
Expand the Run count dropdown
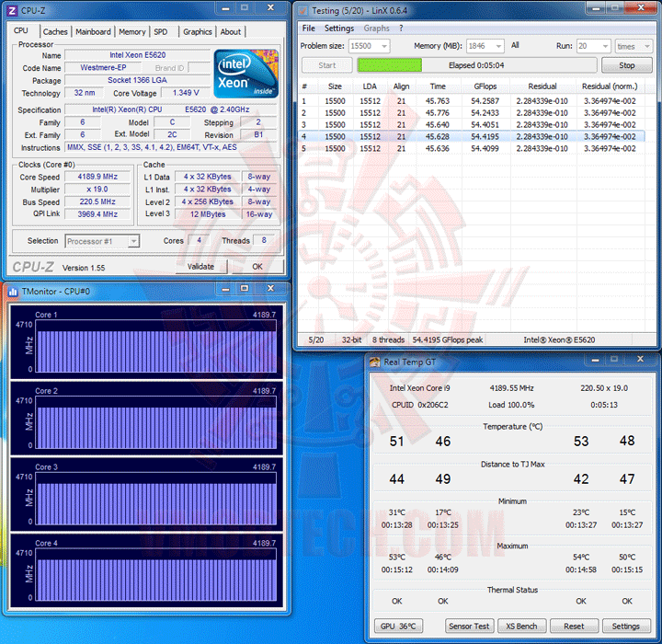(605, 46)
